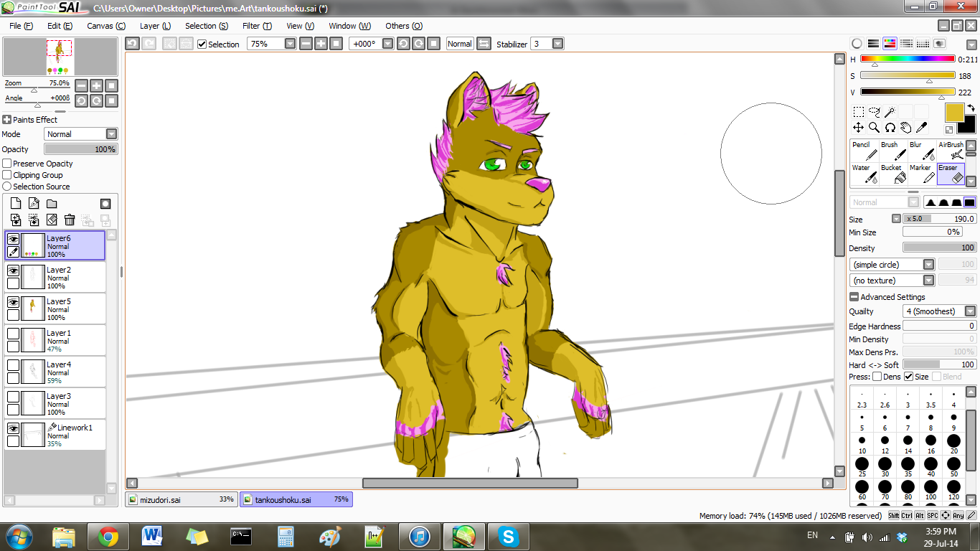Choose the rectangular selection tool
The image size is (980, 551).
[858, 112]
